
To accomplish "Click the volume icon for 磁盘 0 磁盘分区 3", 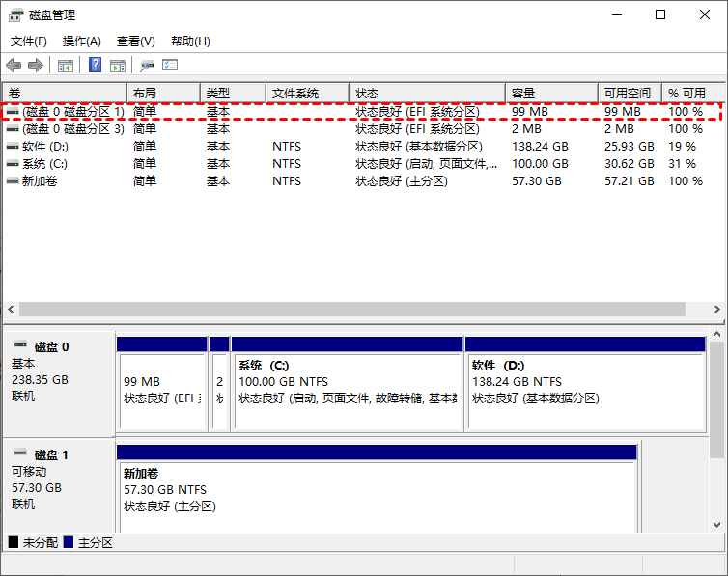I will point(13,129).
